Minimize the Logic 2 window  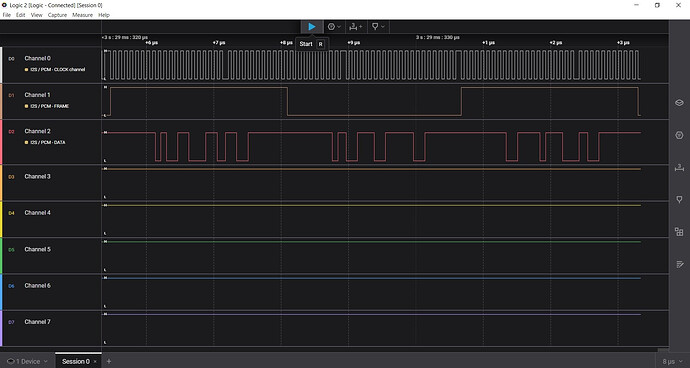point(636,5)
